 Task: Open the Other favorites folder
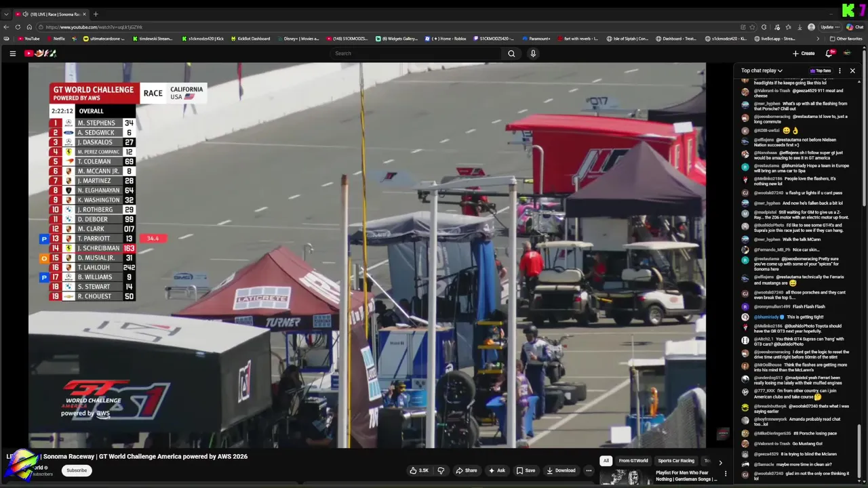point(846,39)
